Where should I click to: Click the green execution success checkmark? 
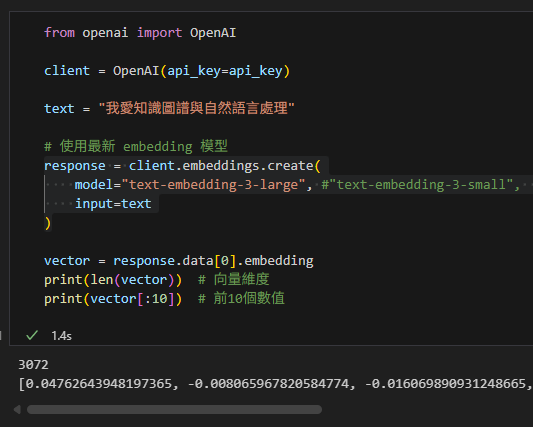(x=32, y=336)
